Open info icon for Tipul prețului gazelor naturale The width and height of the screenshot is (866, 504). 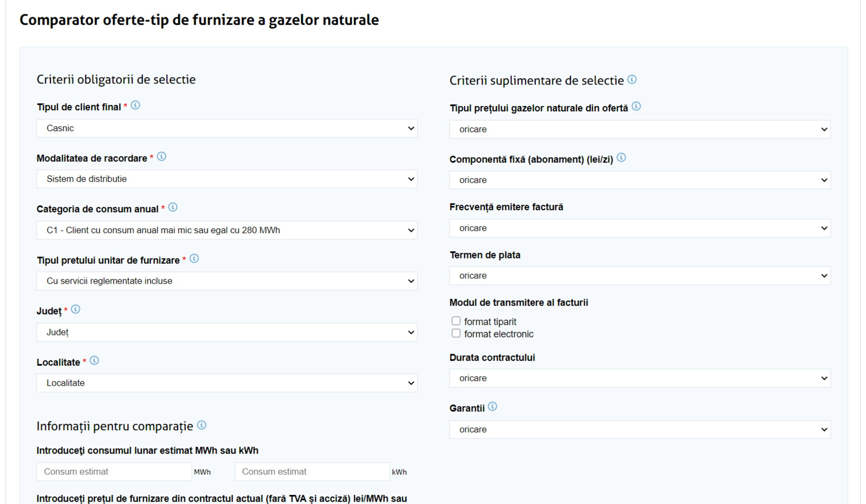[636, 106]
